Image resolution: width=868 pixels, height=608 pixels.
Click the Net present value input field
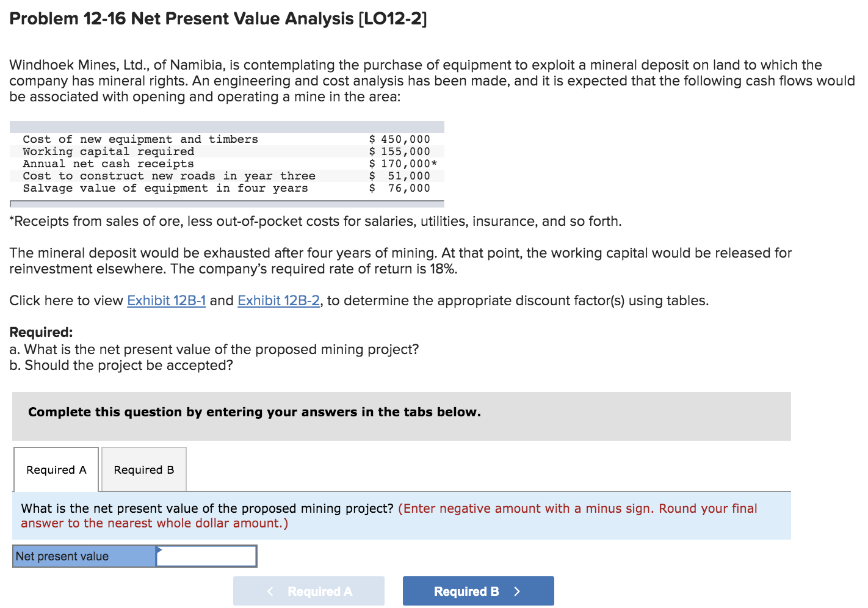point(208,556)
